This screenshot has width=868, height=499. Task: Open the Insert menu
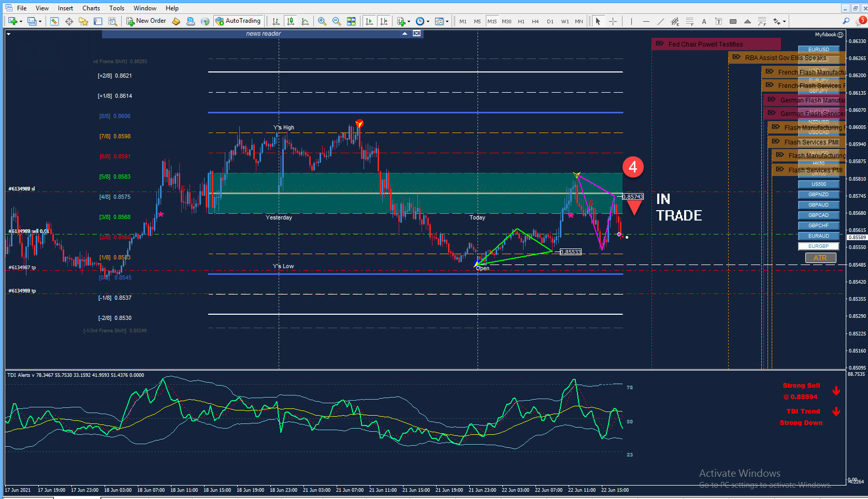coord(65,8)
